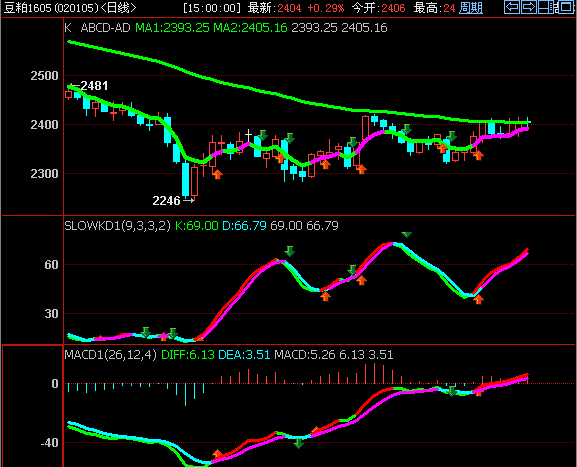Click the SLOWKD1(9,3,3,2) indicator title
Screen dimensions: 577x467
(x=117, y=226)
